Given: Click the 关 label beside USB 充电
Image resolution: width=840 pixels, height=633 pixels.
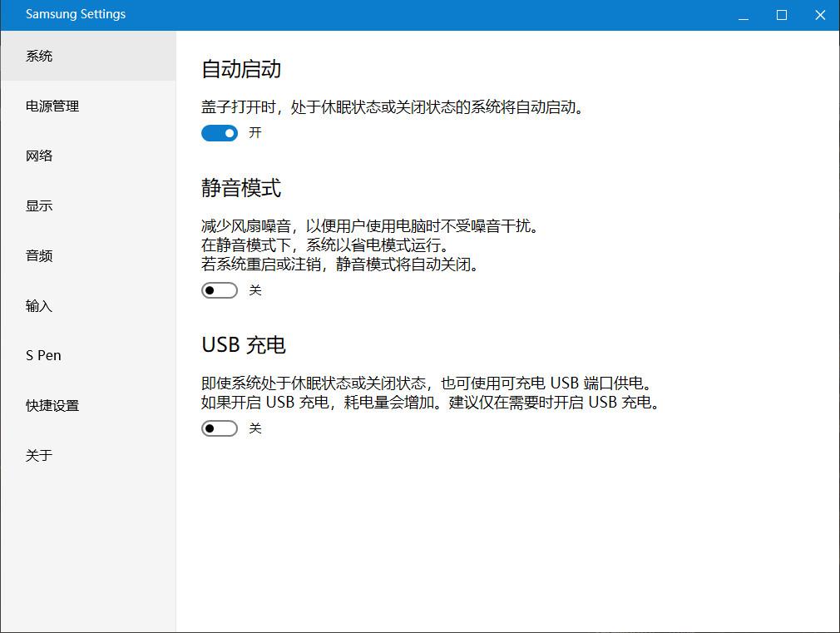Looking at the screenshot, I should coord(254,428).
